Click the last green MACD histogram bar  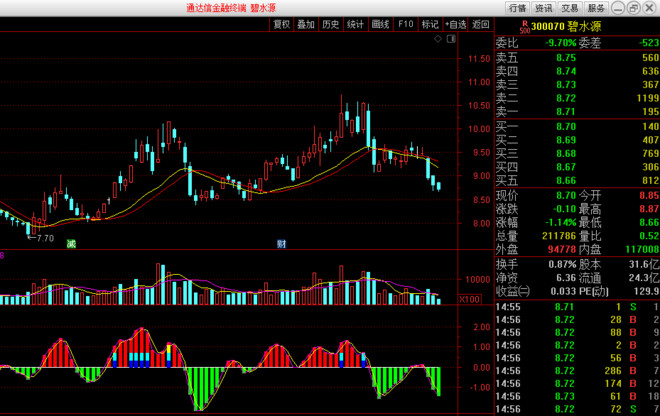438,381
